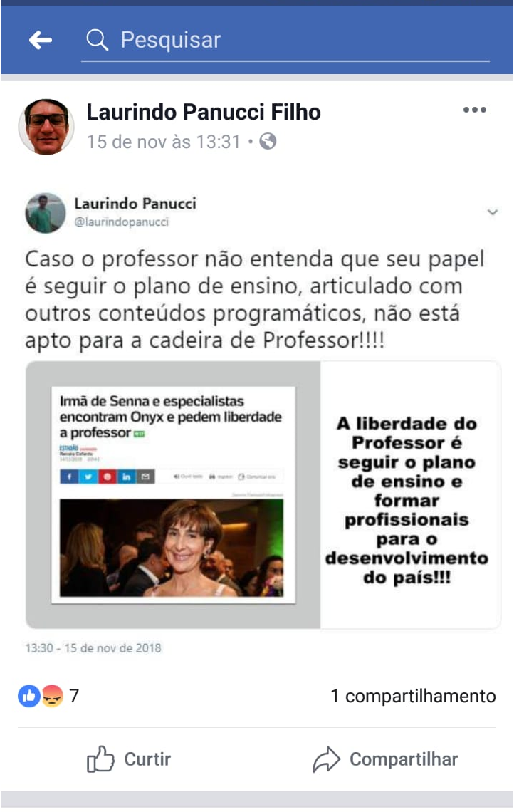Viewport: 524px width, 812px height.
Task: Open the post timestamp 15 de nov
Action: coord(163,142)
